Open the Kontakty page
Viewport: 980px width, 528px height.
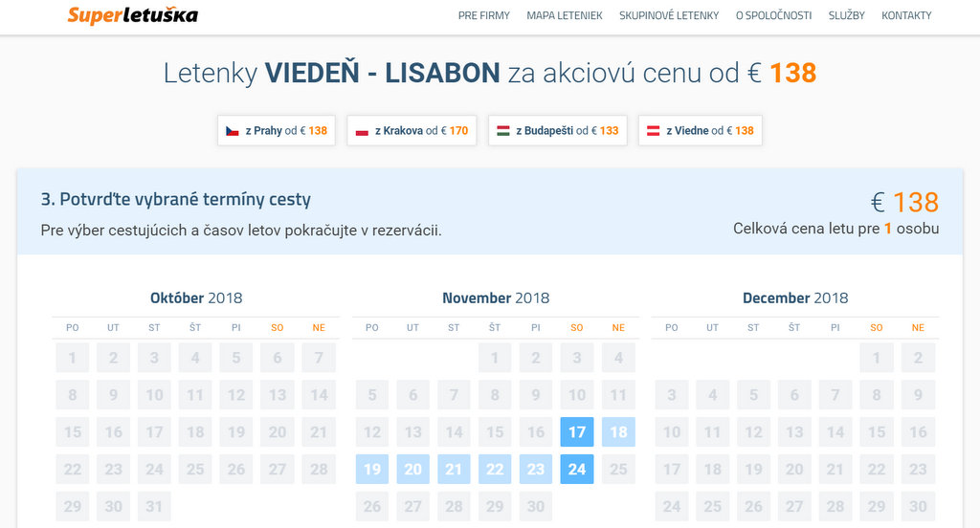click(906, 15)
